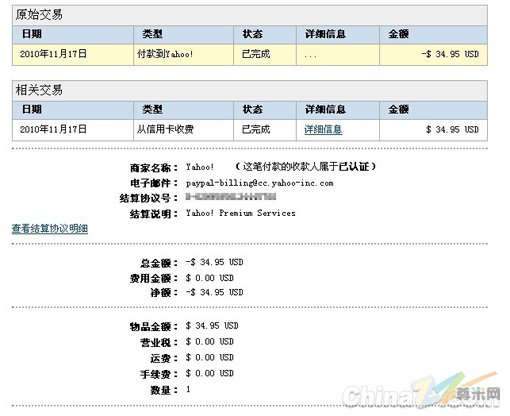Click the 已完成 status in 相关交易 row
This screenshot has height=416, width=510.
[x=256, y=130]
